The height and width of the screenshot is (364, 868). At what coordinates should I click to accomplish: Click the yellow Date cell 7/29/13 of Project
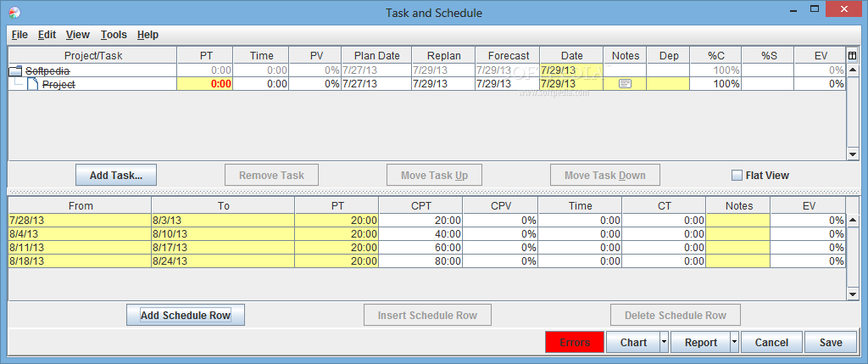coord(571,84)
